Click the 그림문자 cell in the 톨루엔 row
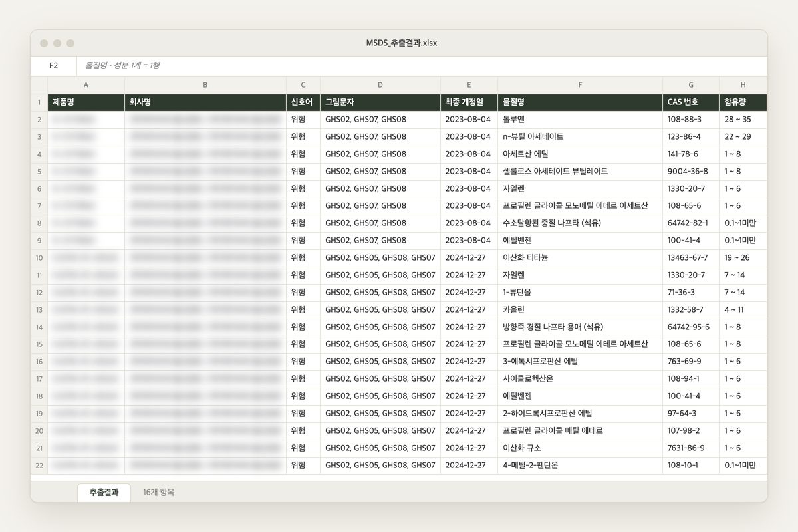Viewport: 798px width, 532px height. [380, 120]
